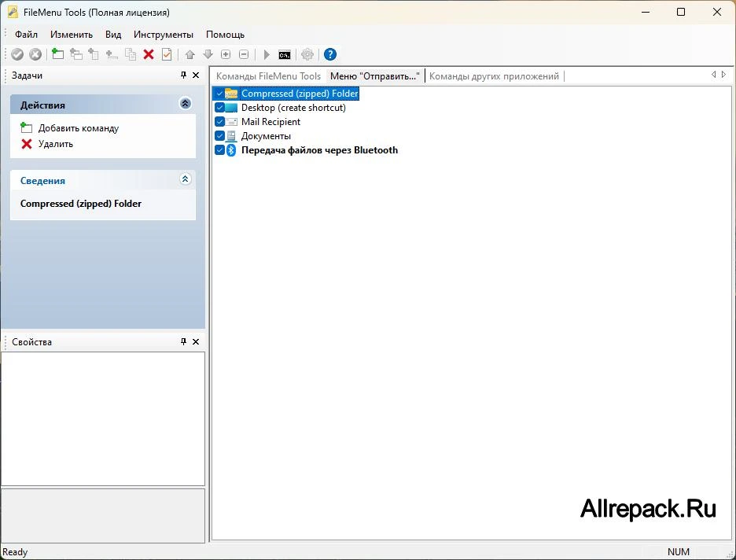Switch to Команды других приложений tab

tap(495, 76)
